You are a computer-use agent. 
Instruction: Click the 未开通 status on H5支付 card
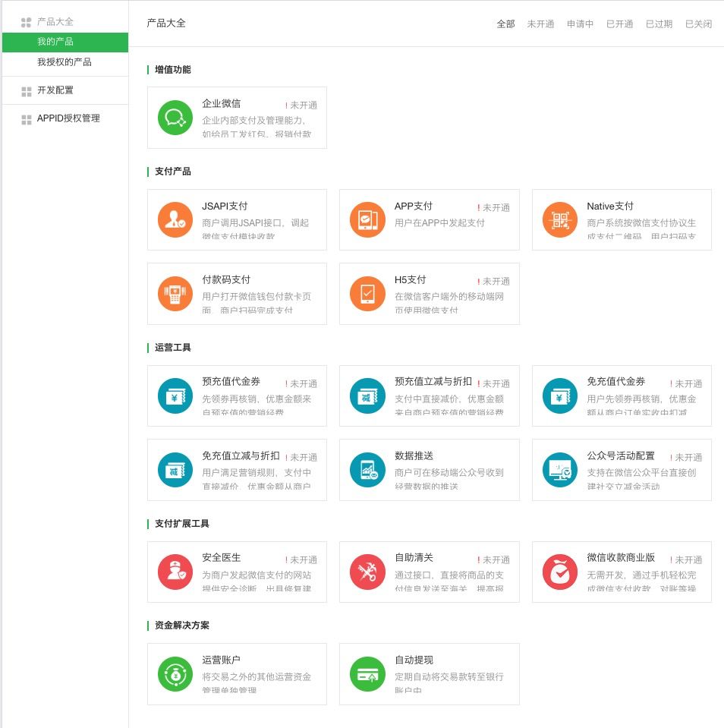pos(493,282)
